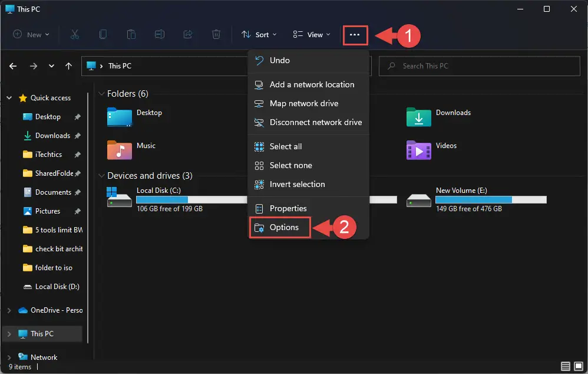Screen dimensions: 588x374
Task: Select Map network drive
Action: tap(308, 104)
